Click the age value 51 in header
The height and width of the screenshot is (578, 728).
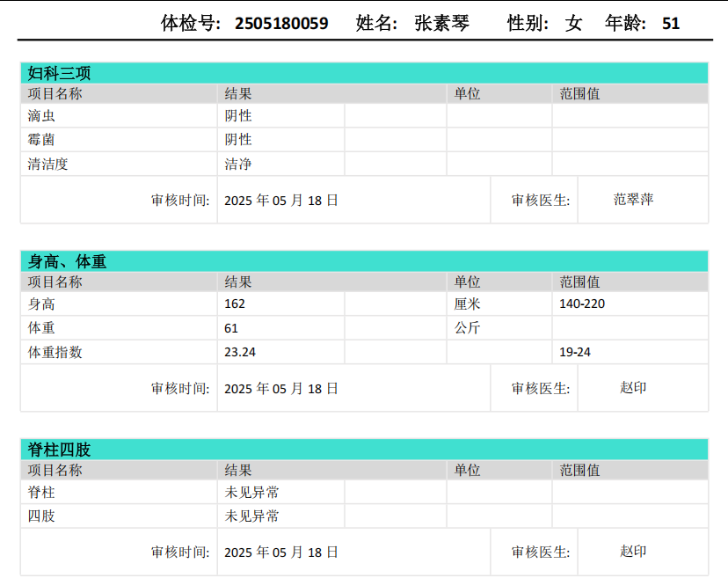pyautogui.click(x=671, y=24)
